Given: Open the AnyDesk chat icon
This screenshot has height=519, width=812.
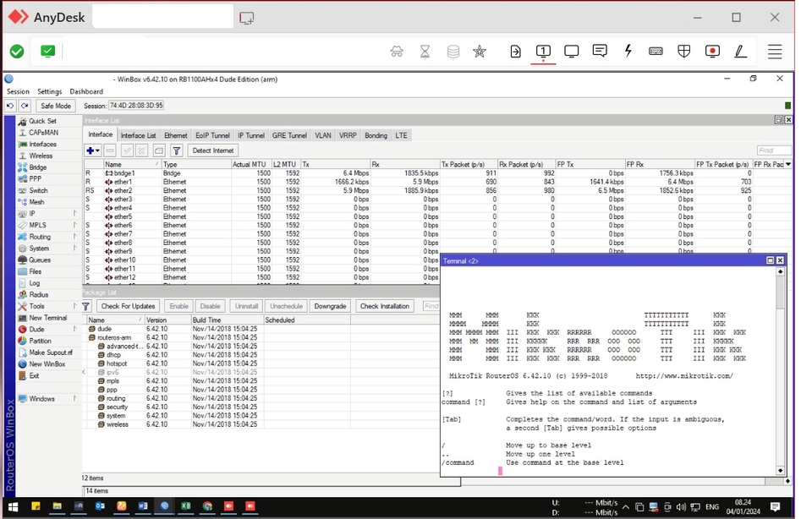Looking at the screenshot, I should pos(600,52).
